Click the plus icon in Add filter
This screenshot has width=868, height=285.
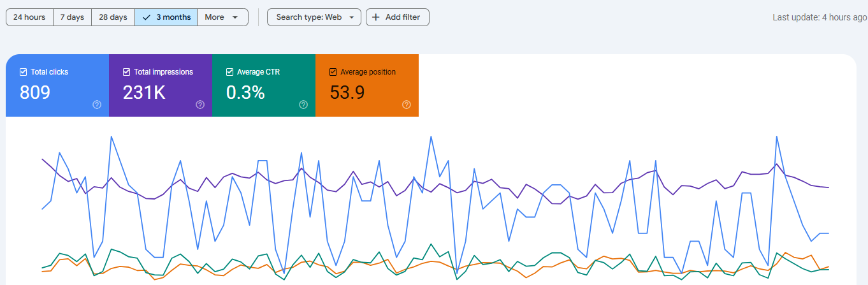point(376,17)
